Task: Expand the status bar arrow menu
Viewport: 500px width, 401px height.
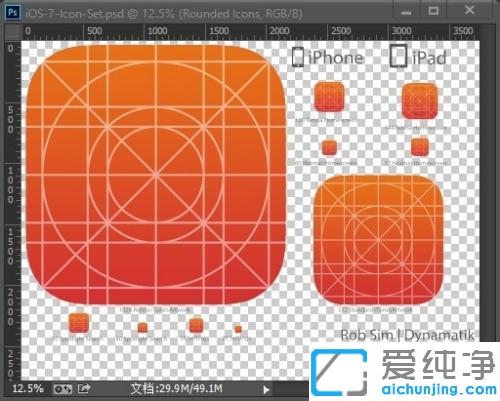Action: (x=266, y=389)
